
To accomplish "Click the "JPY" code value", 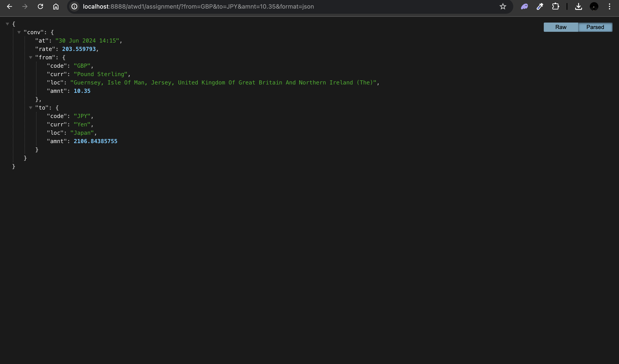I will 82,116.
